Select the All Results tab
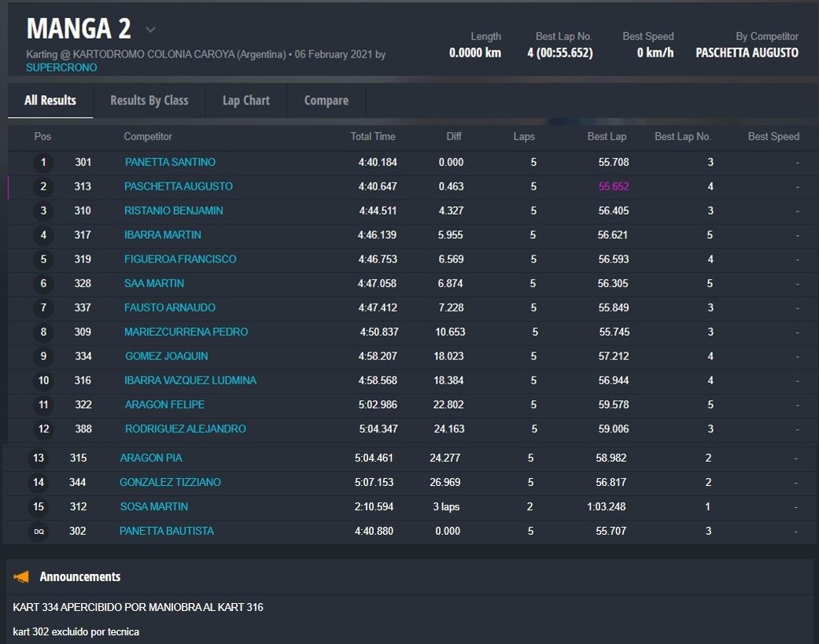819x644 pixels. point(50,101)
